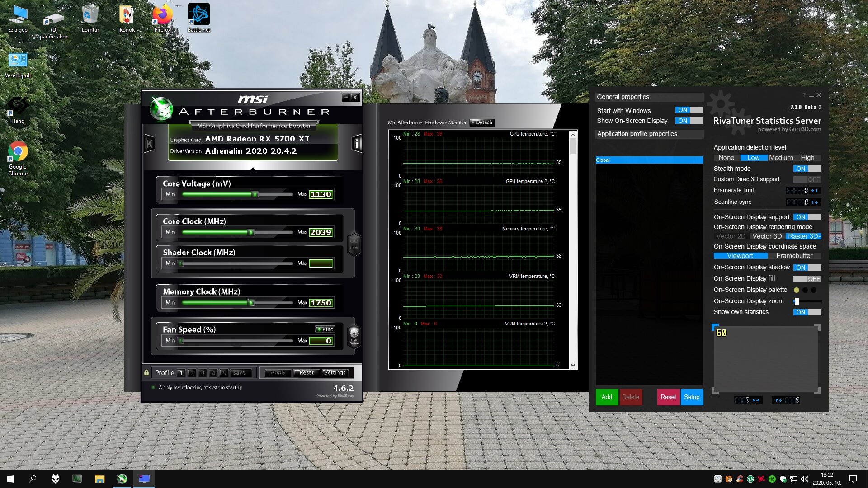Image resolution: width=868 pixels, height=488 pixels.
Task: Click the Afterburner Reset button
Action: 307,373
